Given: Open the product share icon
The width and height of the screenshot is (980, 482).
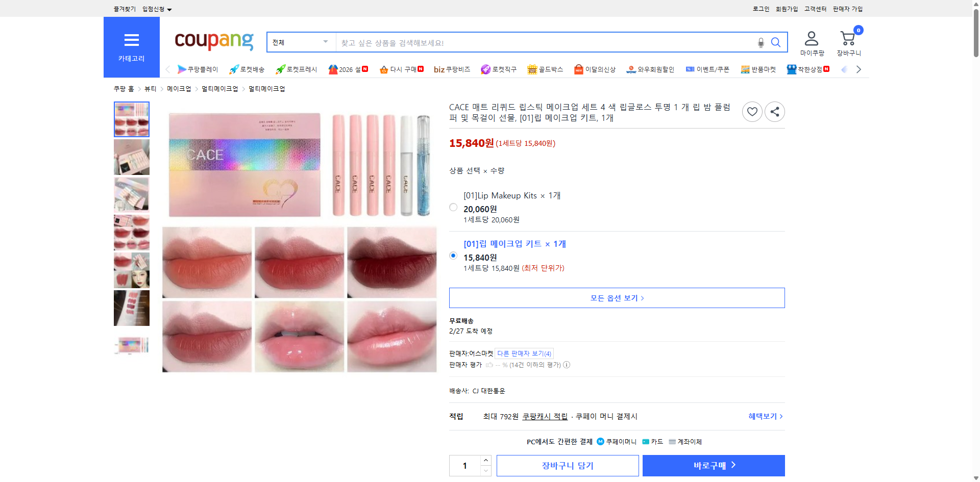Looking at the screenshot, I should (x=774, y=111).
